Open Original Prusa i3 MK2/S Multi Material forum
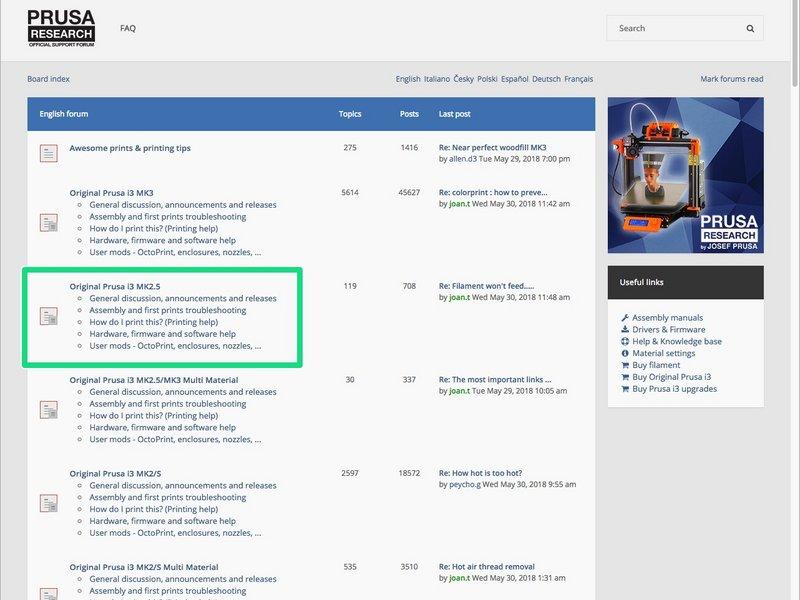The width and height of the screenshot is (800, 600). pos(144,567)
